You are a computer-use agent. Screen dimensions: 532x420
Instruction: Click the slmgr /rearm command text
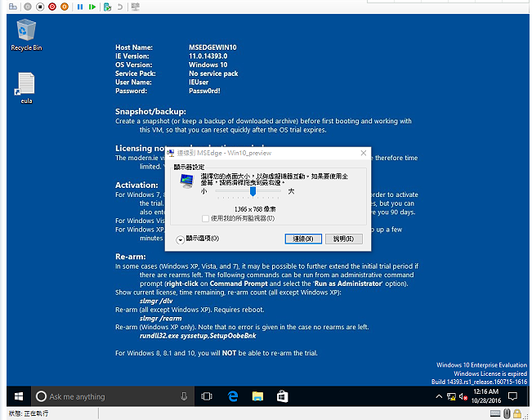tap(160, 318)
